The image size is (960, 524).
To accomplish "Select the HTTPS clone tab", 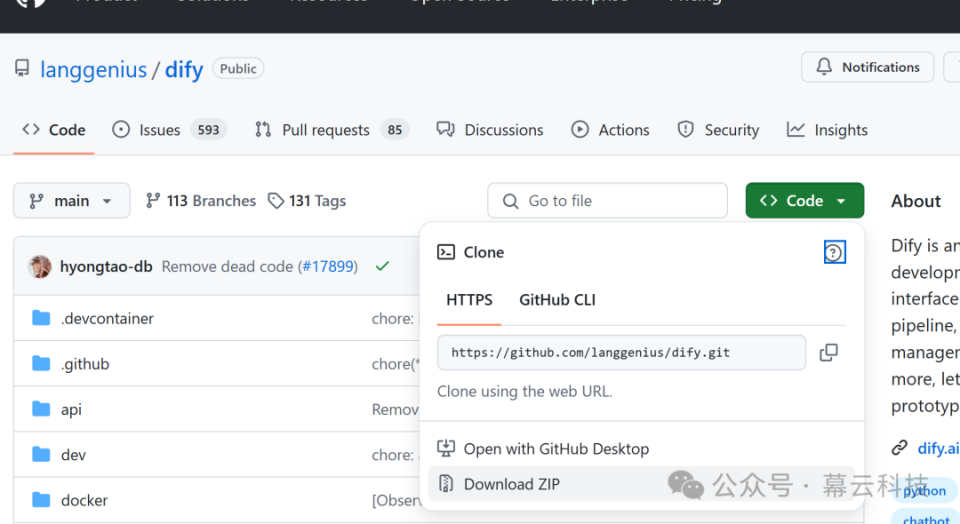I will coord(469,300).
